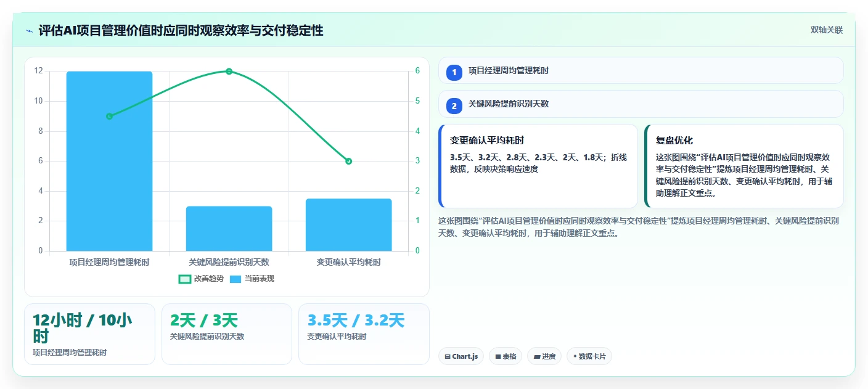Viewport: 868px width, 389px height.
Task: Open the 复盘优化 info card
Action: (744, 166)
